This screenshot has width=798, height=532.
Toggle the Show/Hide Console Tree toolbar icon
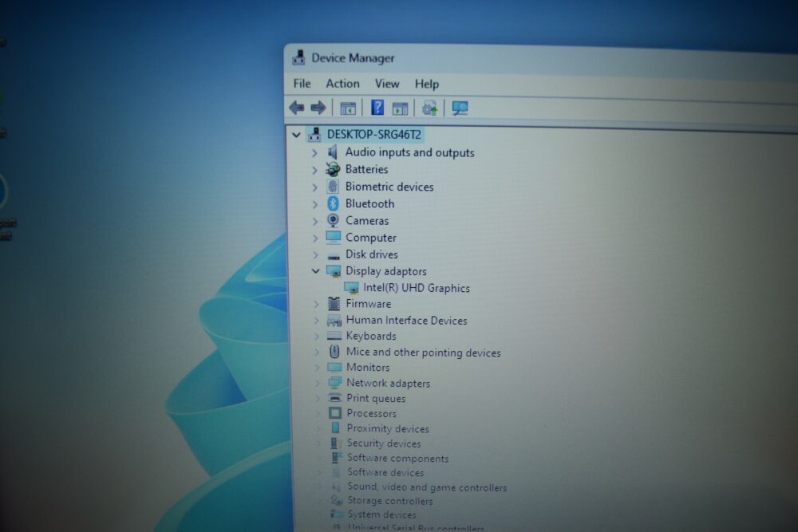click(348, 108)
